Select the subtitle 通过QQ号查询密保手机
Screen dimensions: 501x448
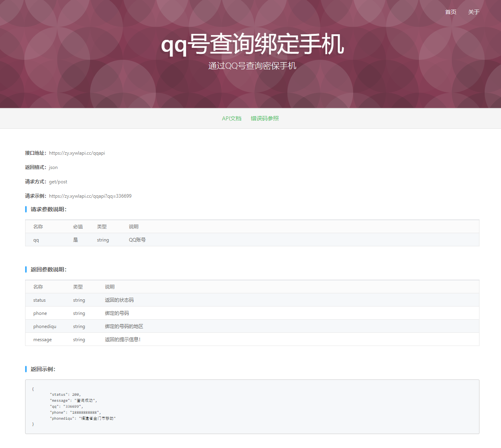(x=251, y=65)
